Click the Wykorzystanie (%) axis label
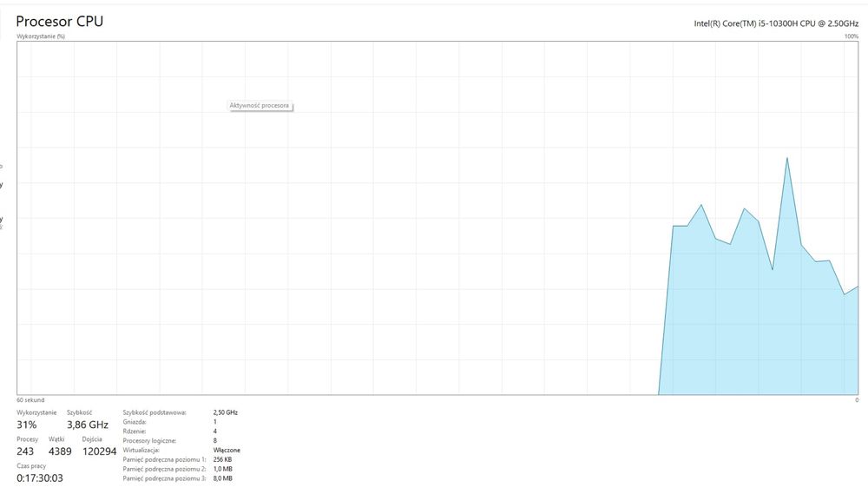Viewport: 868px width, 494px height. point(41,36)
